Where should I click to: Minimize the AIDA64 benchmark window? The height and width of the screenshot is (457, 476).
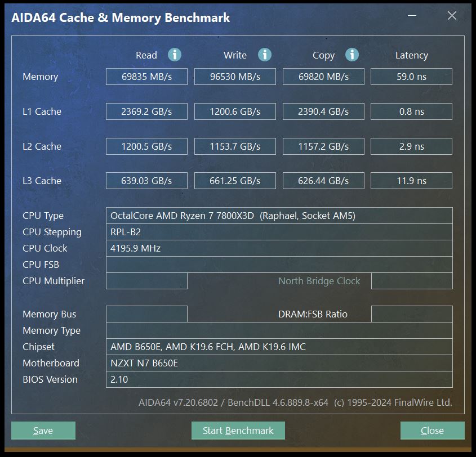(x=412, y=15)
